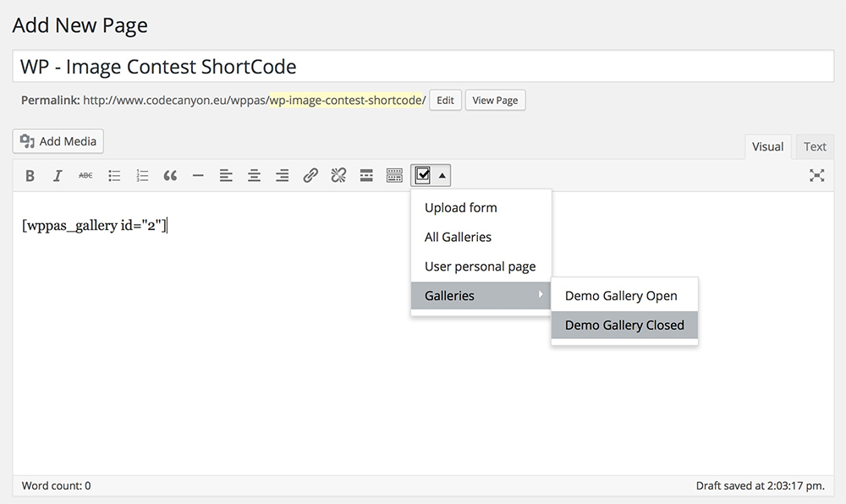This screenshot has width=846, height=504.
Task: Collapse the shortcode dropdown arrow
Action: 442,176
